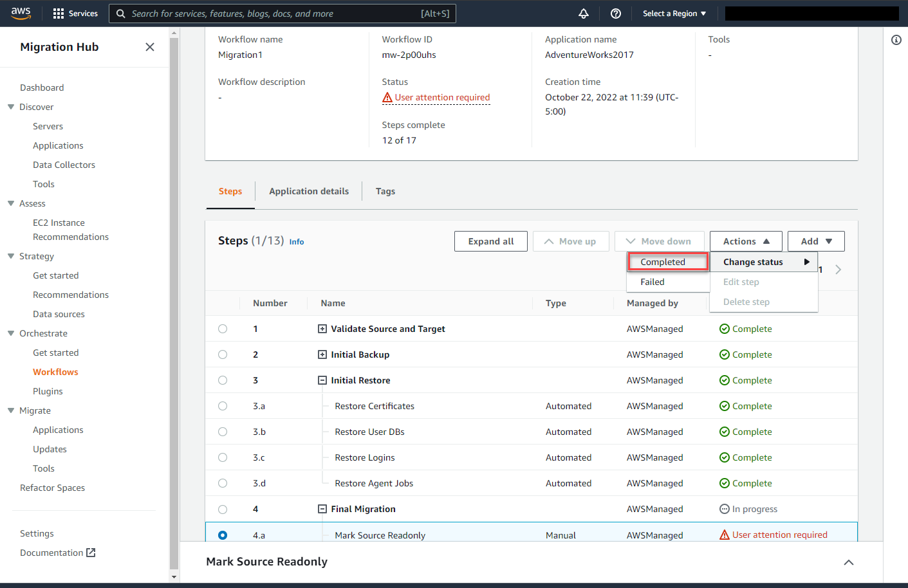This screenshot has height=588, width=908.
Task: Close the Migration Hub side panel
Action: pyautogui.click(x=150, y=47)
